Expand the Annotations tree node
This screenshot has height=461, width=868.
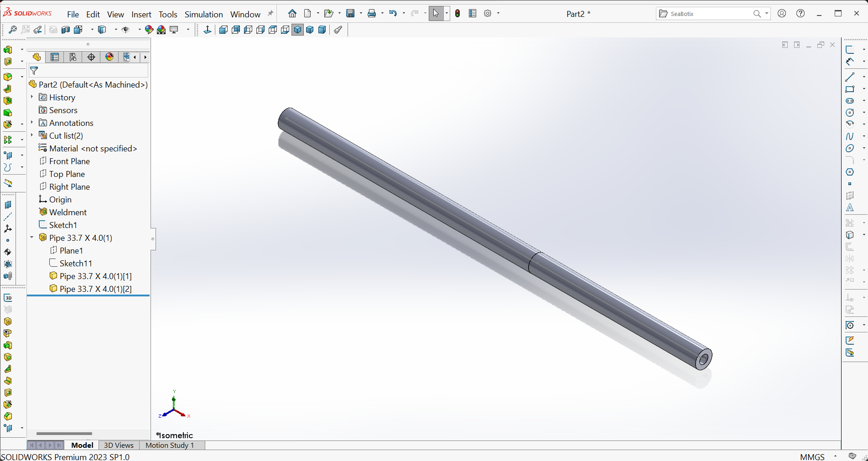tap(32, 122)
